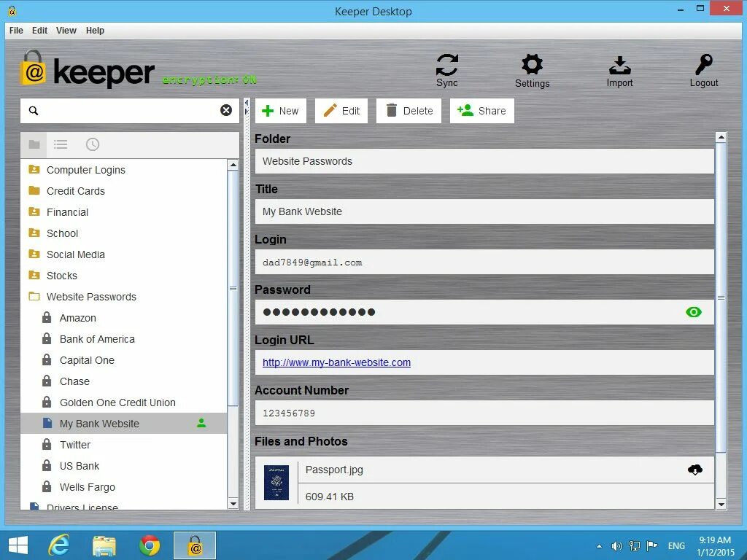Click record detail scrollbar down arrow
The height and width of the screenshot is (560, 747).
point(721,505)
